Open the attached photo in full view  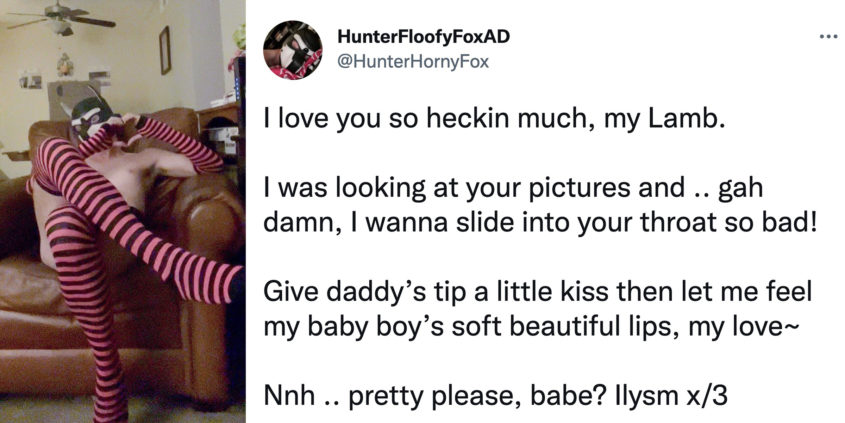click(x=122, y=211)
